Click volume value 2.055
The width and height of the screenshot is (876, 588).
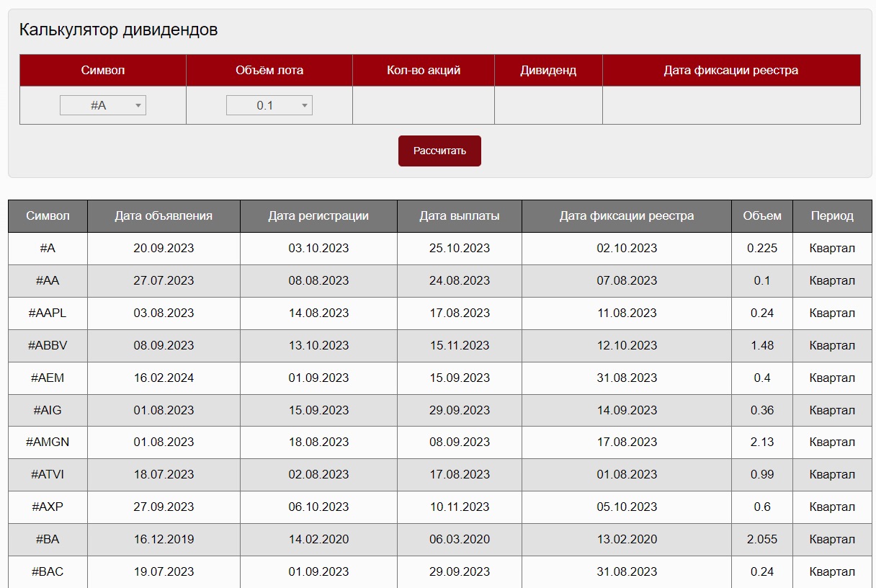click(x=762, y=540)
